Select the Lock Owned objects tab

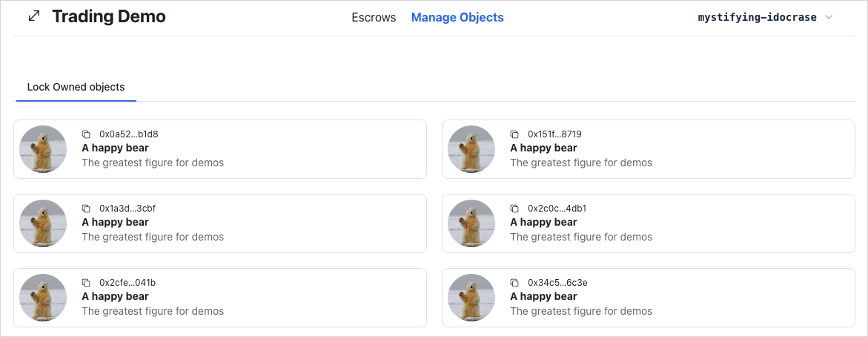pyautogui.click(x=76, y=87)
